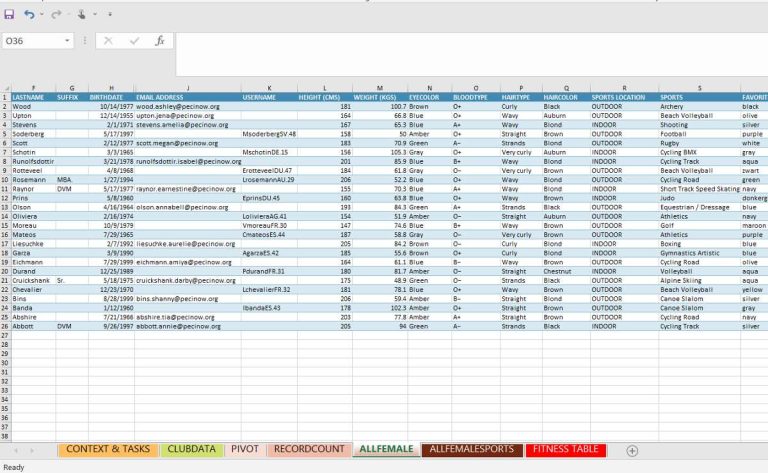Click the Undo arrow icon

(28, 15)
